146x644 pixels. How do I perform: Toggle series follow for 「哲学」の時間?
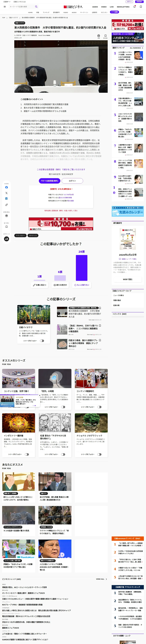[x=63, y=407]
